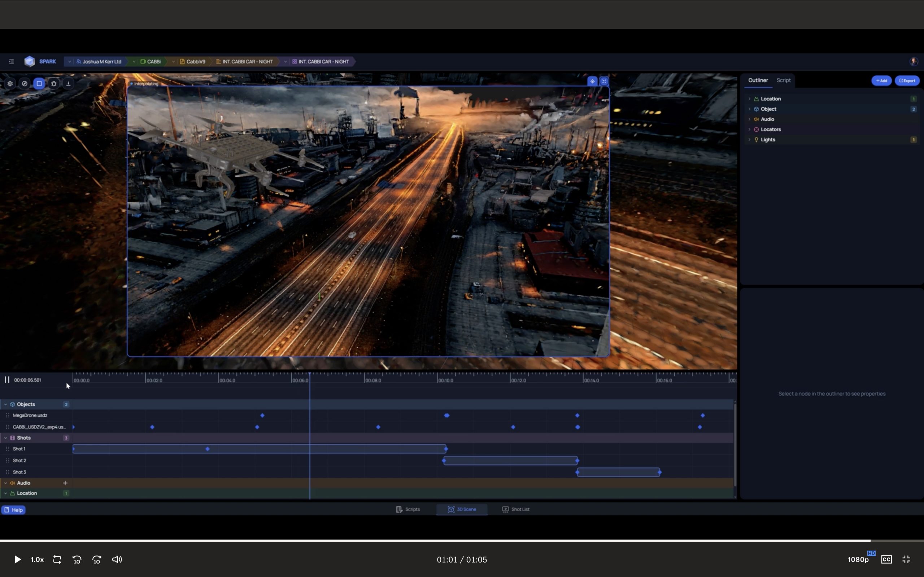924x577 pixels.
Task: Expand the Lights node in Outliner
Action: point(749,140)
